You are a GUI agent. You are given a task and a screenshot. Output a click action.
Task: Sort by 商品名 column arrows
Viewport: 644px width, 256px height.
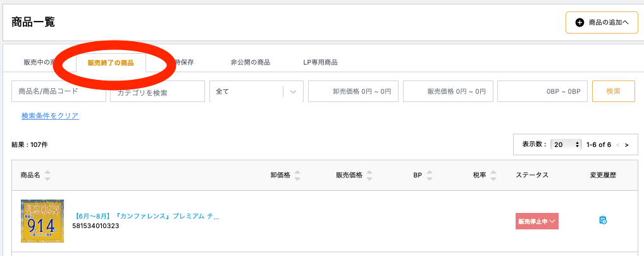click(47, 176)
